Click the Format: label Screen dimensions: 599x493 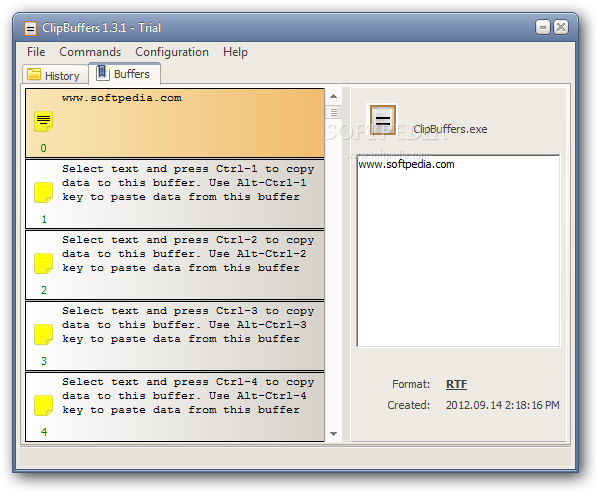pos(411,384)
